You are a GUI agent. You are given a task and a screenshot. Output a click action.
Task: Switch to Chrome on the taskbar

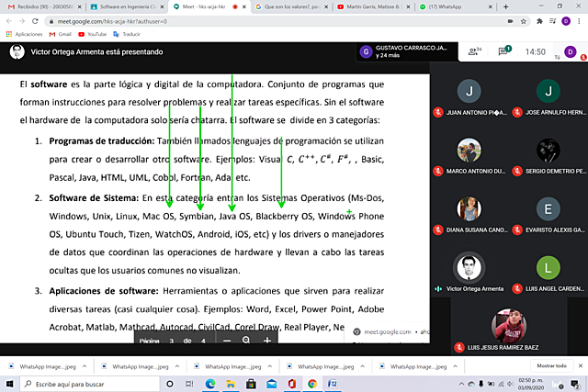click(312, 384)
